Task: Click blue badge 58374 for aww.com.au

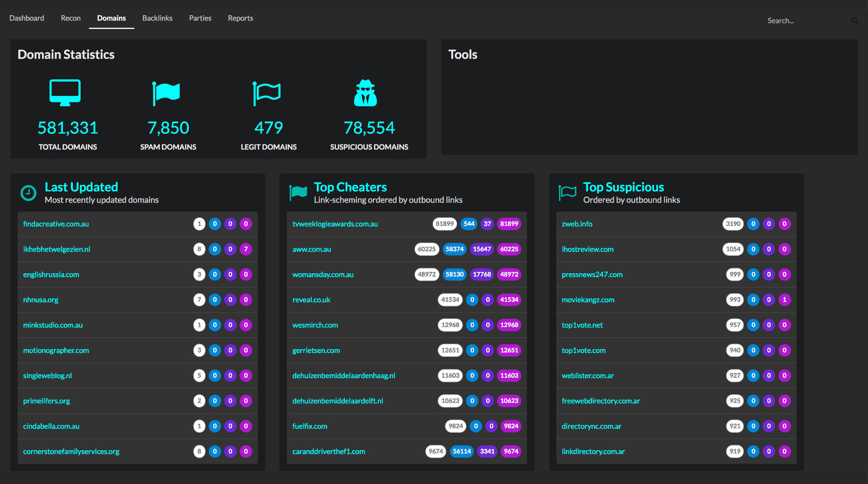Action: click(x=454, y=249)
